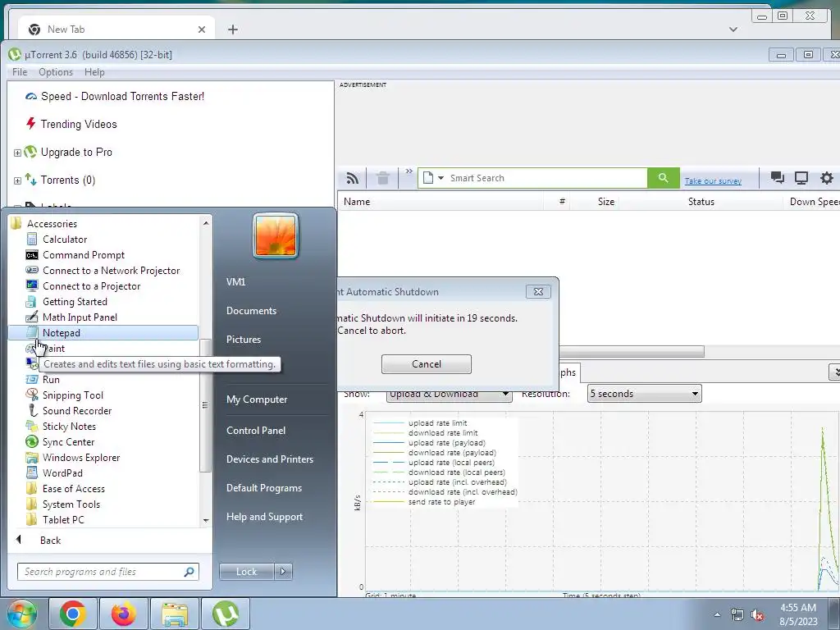Image resolution: width=840 pixels, height=630 pixels.
Task: Expand the System Tools folder
Action: tap(71, 504)
